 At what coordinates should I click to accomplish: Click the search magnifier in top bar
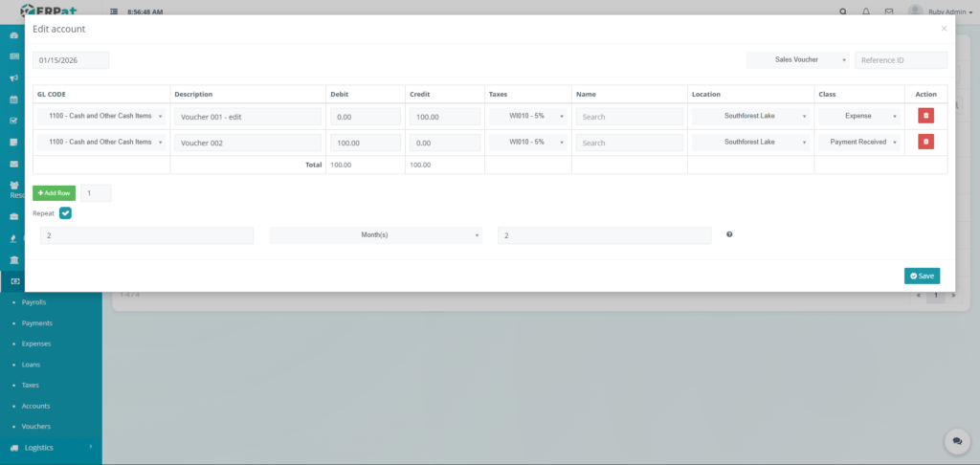coord(843,12)
